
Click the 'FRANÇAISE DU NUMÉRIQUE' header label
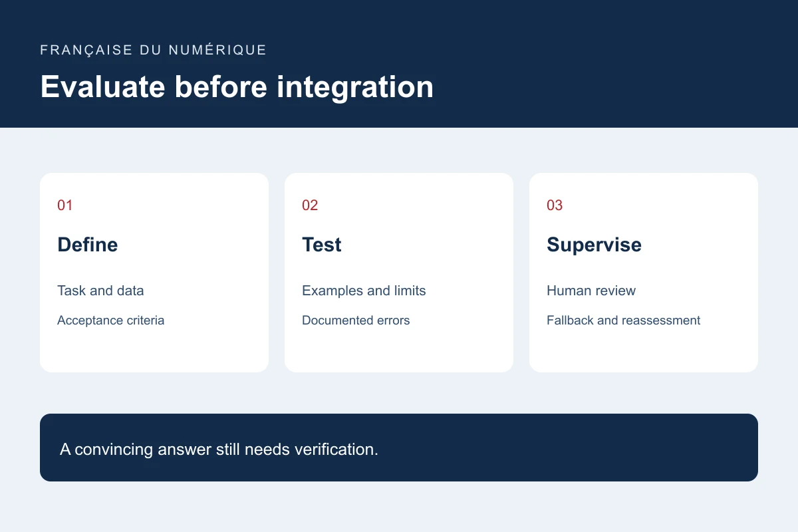pos(154,50)
